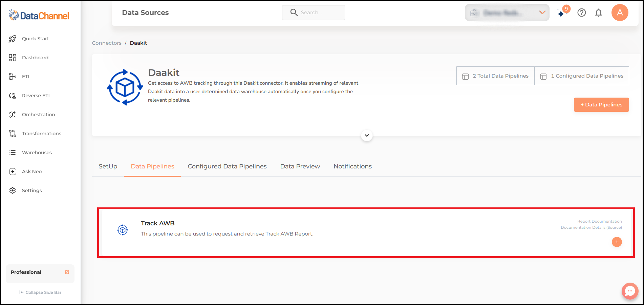Open the Orchestration sidebar icon
This screenshot has height=305, width=644.
click(x=13, y=115)
